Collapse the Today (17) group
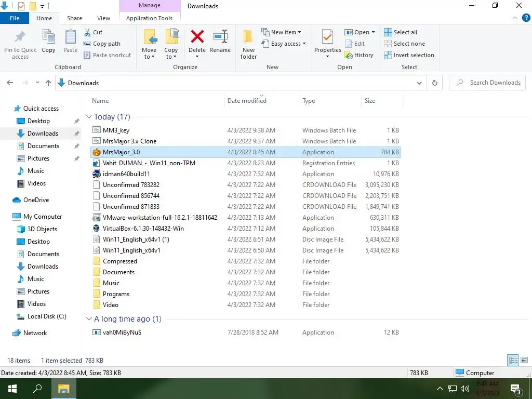 click(x=89, y=117)
